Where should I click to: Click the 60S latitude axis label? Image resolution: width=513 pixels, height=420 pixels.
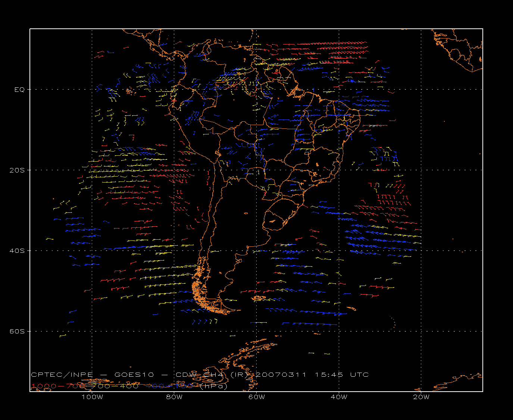coord(17,332)
